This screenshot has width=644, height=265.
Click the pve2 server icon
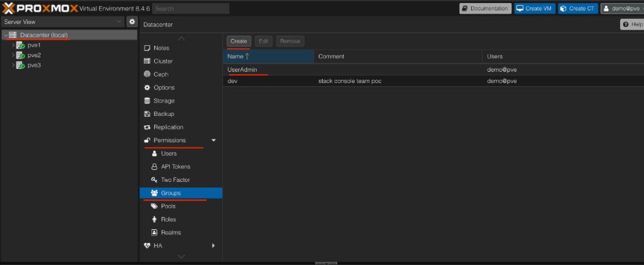coord(21,55)
